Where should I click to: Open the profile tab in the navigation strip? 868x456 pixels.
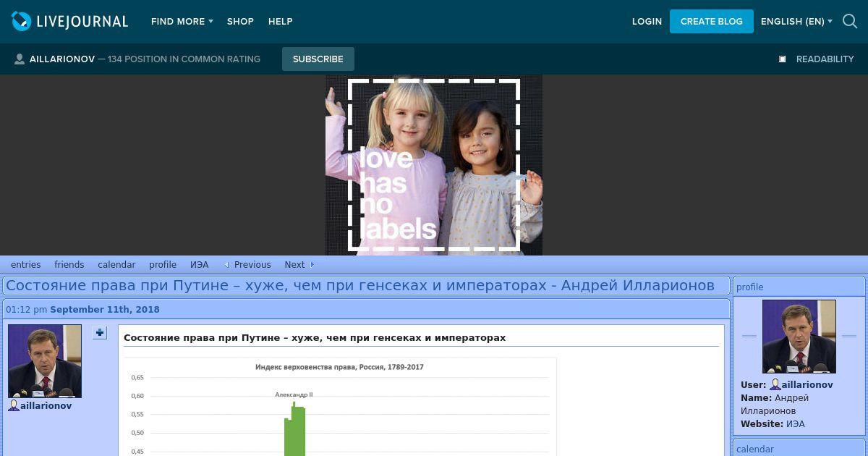pos(163,265)
